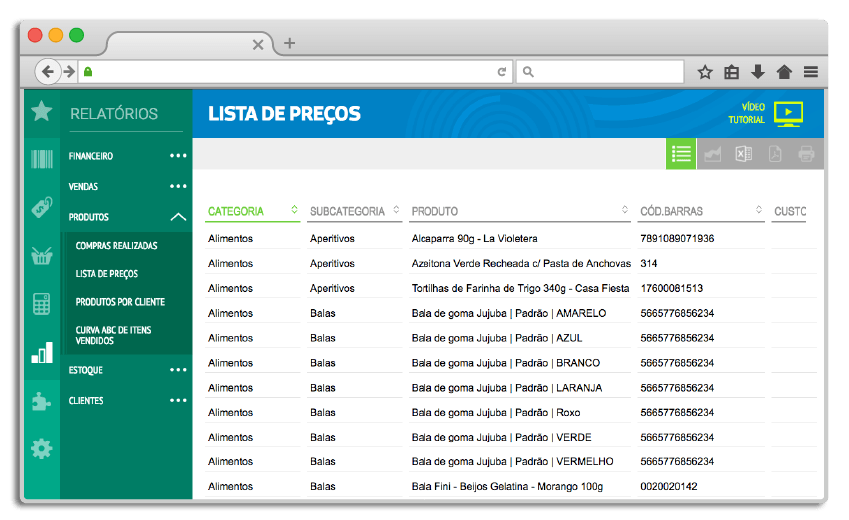Image resolution: width=849 pixels, height=520 pixels.
Task: Open a new browser tab
Action: pos(289,43)
